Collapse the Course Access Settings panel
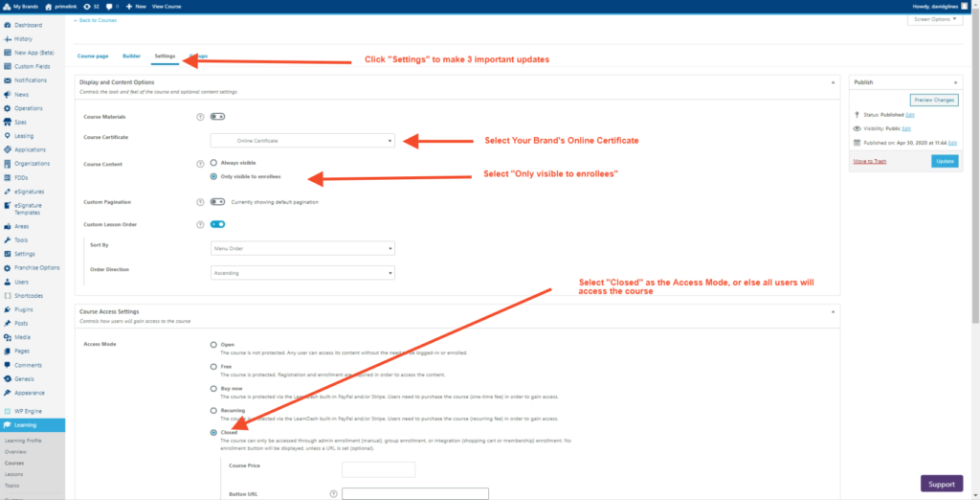Screen dimensions: 980x500 point(833,311)
